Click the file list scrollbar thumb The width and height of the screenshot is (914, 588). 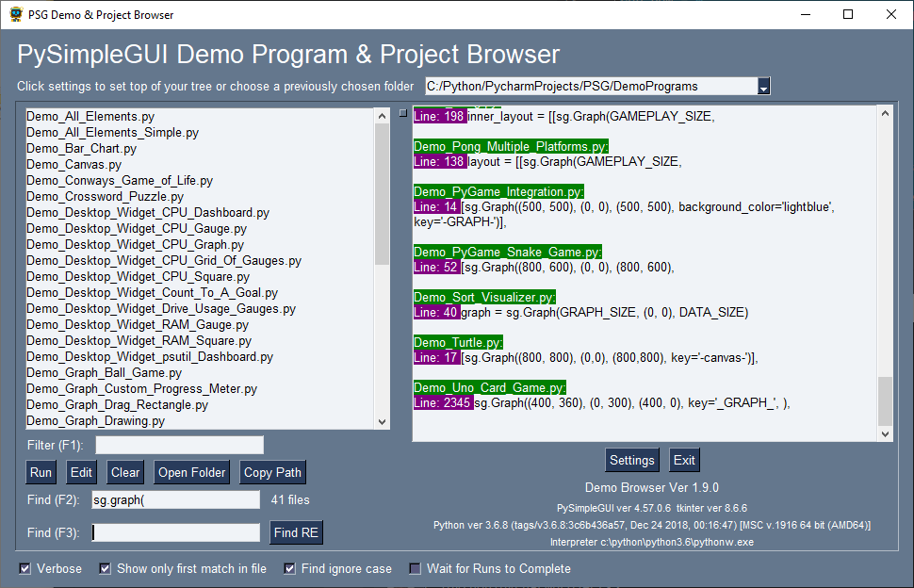[x=383, y=194]
